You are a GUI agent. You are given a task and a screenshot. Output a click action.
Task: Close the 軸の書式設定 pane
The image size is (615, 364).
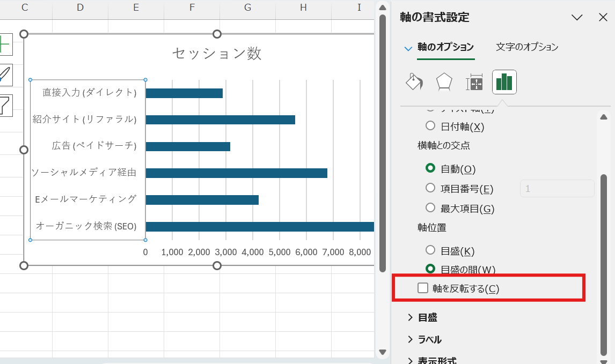603,17
